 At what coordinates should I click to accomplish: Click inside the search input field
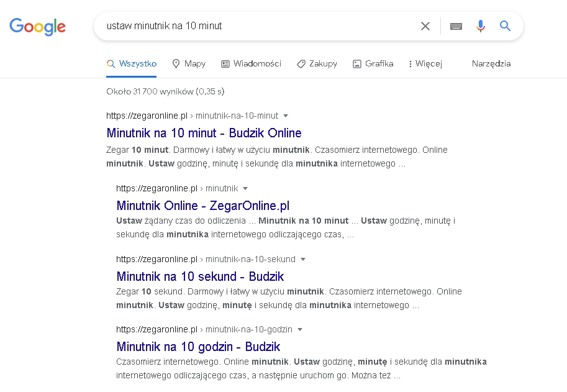248,26
